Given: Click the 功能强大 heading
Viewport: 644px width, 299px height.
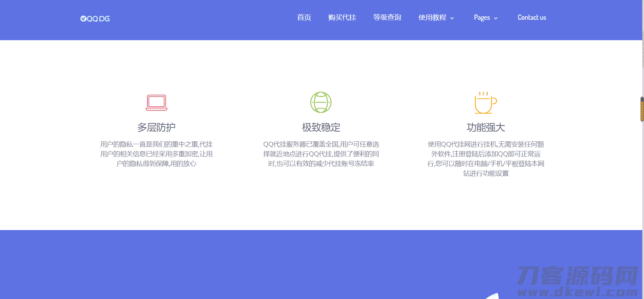Looking at the screenshot, I should tap(486, 127).
